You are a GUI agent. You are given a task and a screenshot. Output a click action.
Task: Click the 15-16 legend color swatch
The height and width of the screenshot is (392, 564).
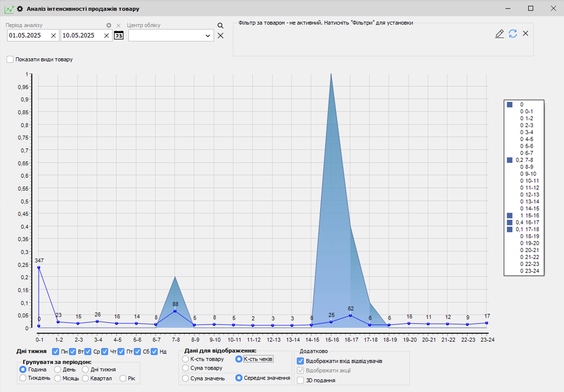(509, 215)
